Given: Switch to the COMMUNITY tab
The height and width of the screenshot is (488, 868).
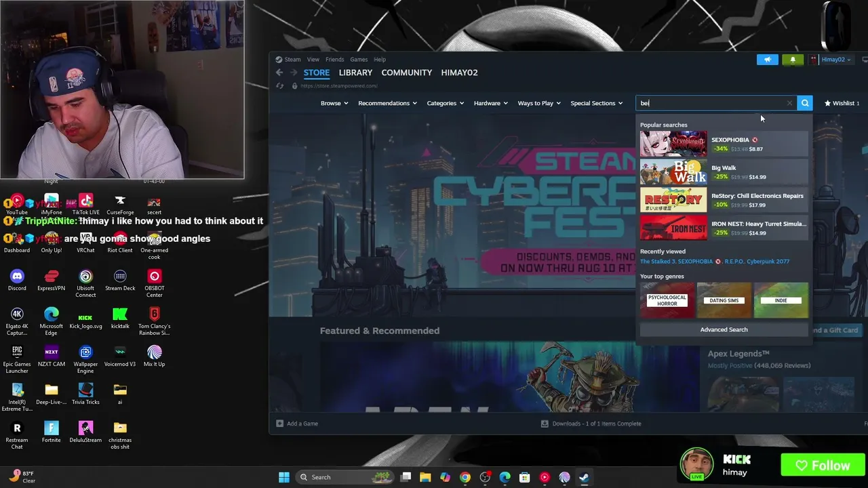Looking at the screenshot, I should 407,73.
